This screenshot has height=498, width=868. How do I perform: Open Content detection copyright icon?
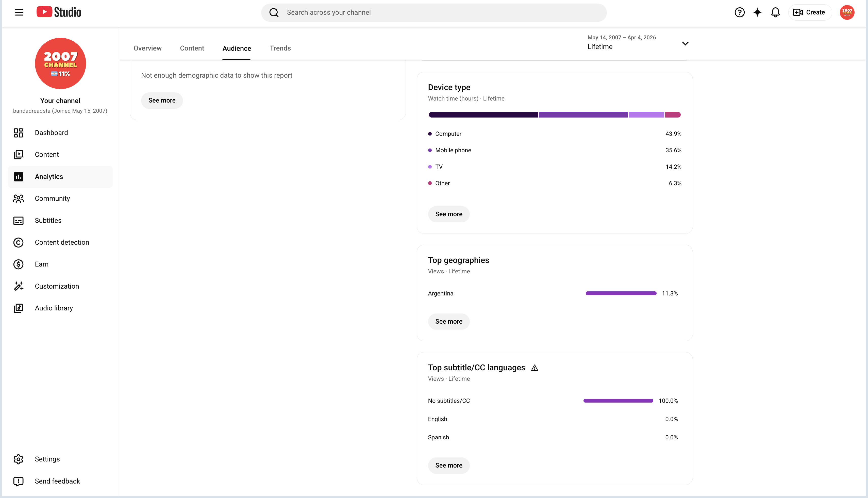[x=19, y=242]
